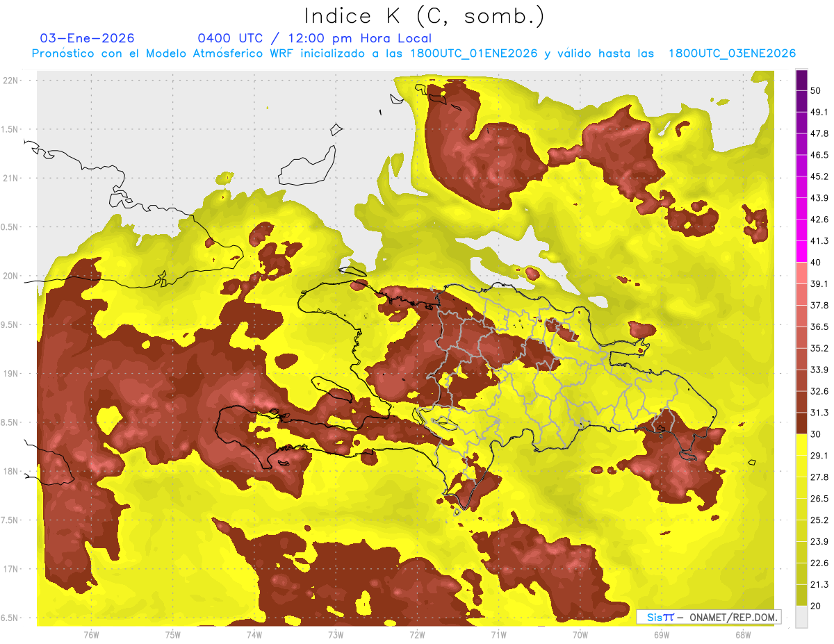Click the "68W" longitude label

[x=743, y=634]
